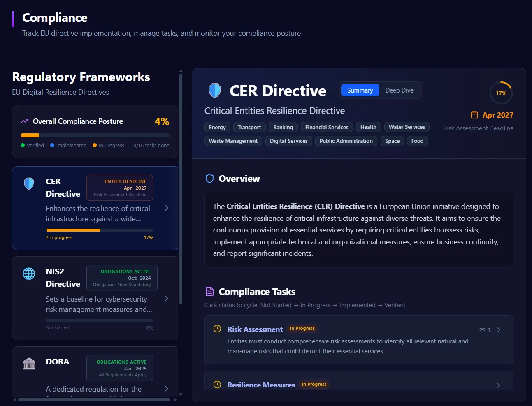This screenshot has width=532, height=406.
Task: Click the DORA bank building icon
Action: coord(29,364)
